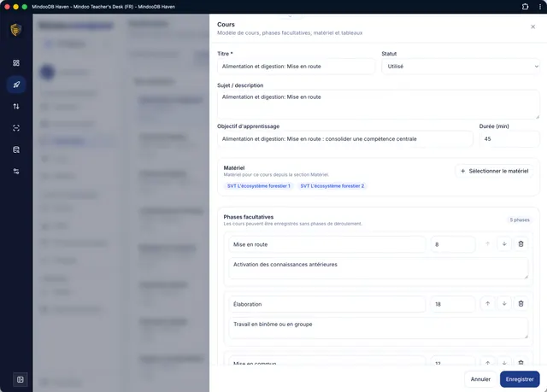Move the Mise en commun phase up

[x=487, y=362]
